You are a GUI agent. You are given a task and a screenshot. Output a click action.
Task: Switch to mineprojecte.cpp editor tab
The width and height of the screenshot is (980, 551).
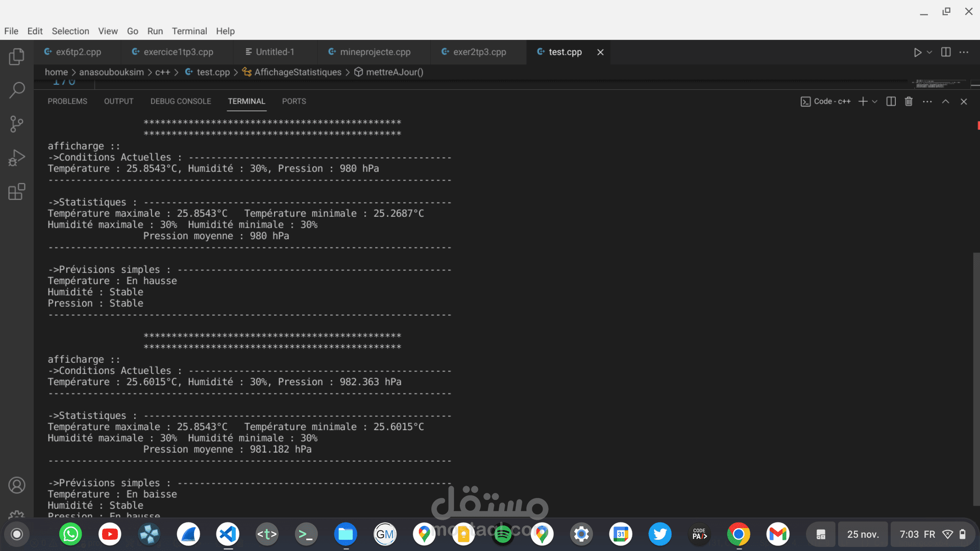(x=375, y=52)
